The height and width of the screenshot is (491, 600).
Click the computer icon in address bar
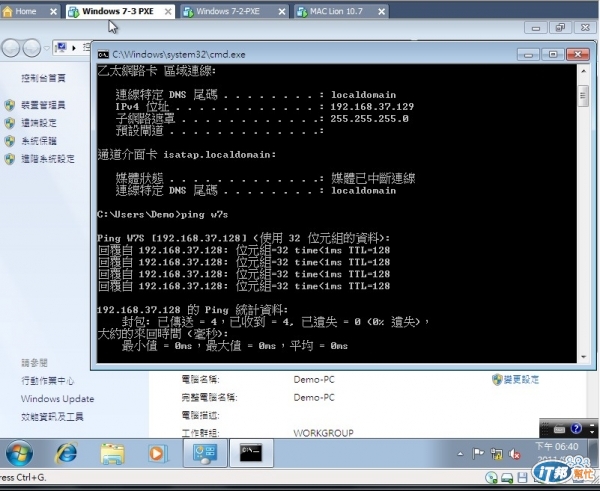(61, 48)
